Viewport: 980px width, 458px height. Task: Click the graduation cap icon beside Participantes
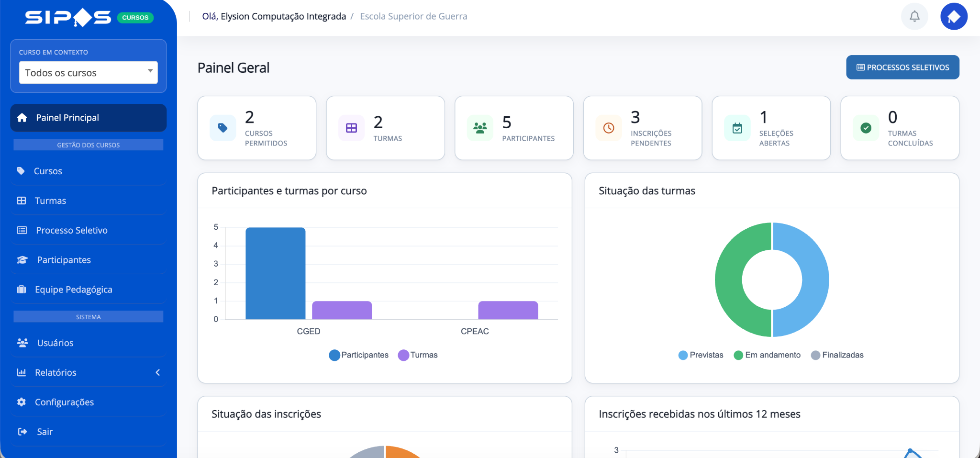click(22, 260)
